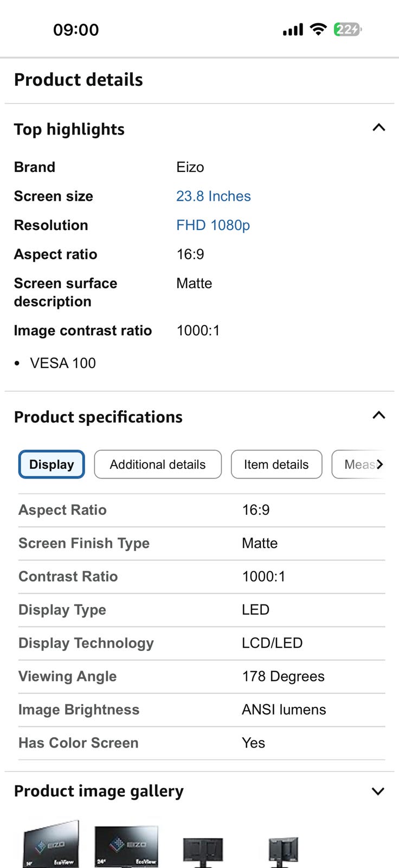Open the 23.8 Inches screen size link
The height and width of the screenshot is (868, 399).
click(214, 196)
